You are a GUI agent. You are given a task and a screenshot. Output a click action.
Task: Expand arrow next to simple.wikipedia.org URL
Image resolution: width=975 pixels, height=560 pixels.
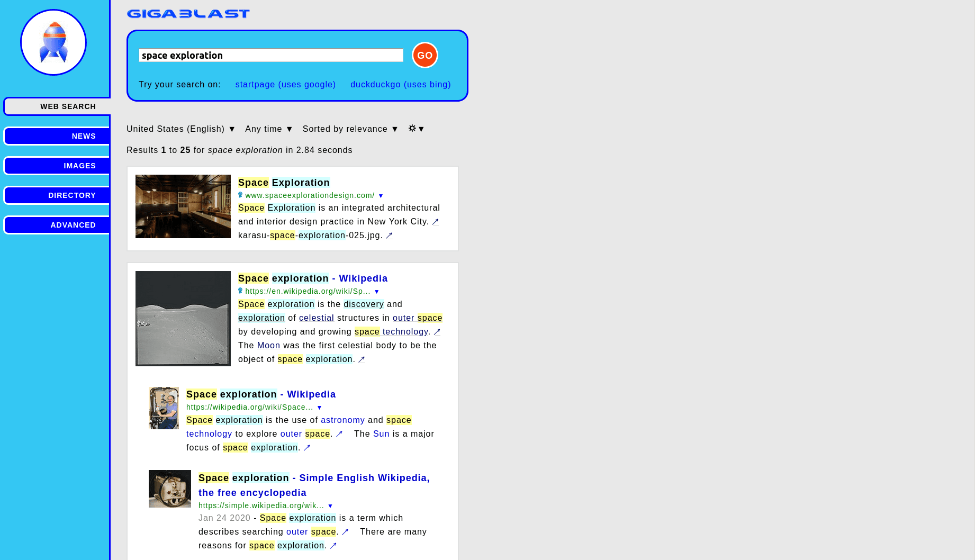pos(330,506)
